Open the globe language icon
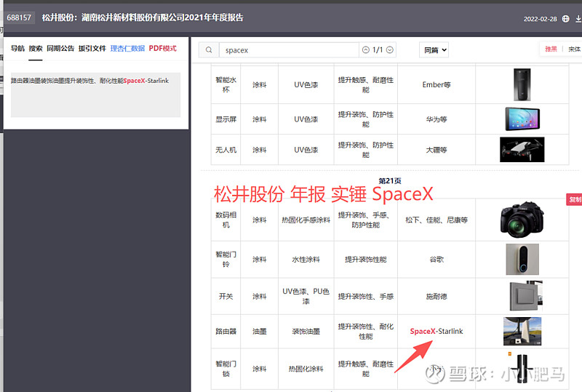This screenshot has height=392, width=582. pyautogui.click(x=566, y=19)
